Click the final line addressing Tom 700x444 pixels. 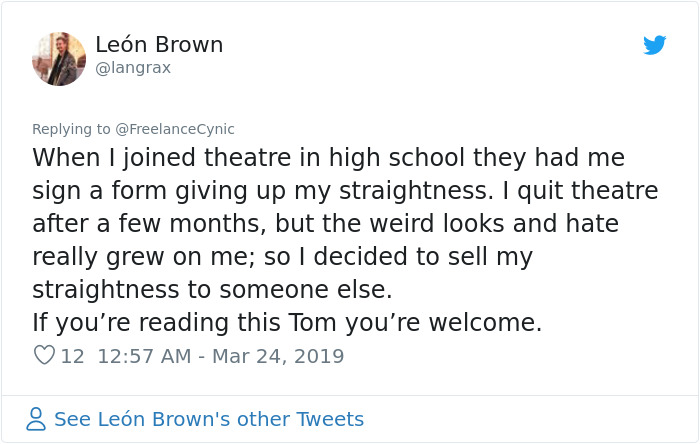(286, 322)
